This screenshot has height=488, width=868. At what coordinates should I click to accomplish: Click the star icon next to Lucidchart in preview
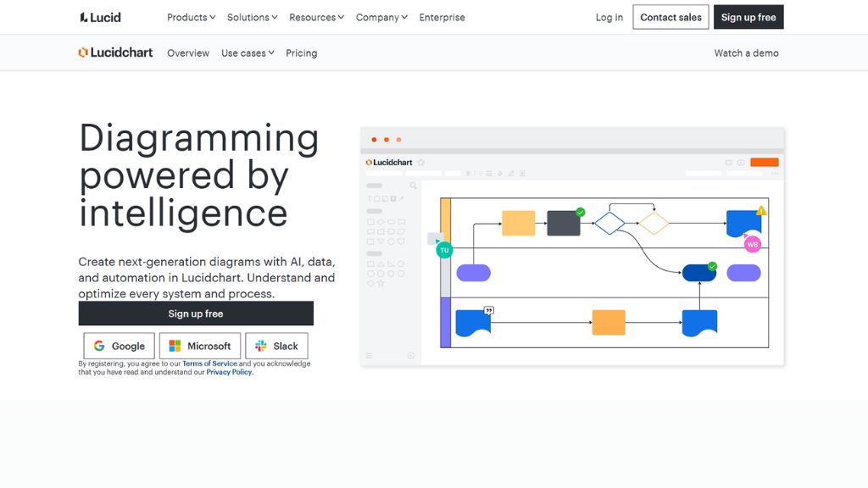[x=420, y=162]
